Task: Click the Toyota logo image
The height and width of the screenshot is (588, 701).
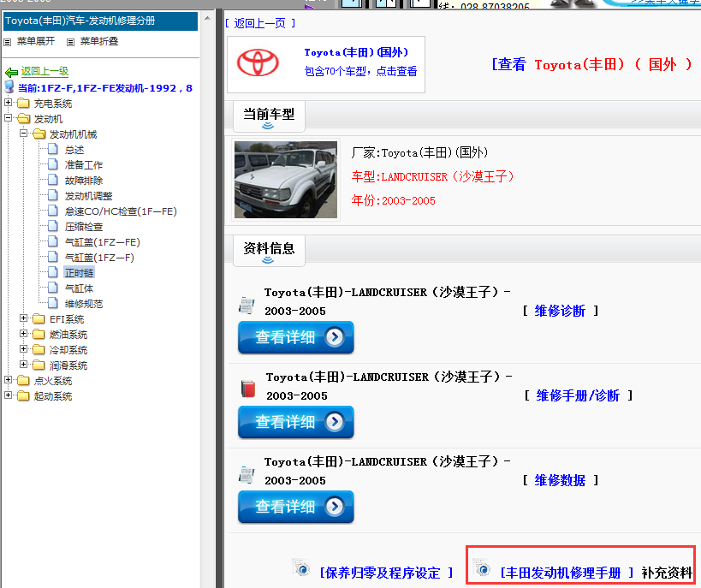Action: click(258, 62)
